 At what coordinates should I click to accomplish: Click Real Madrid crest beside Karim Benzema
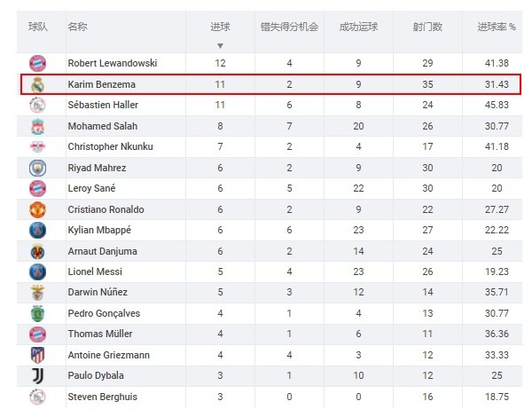[x=37, y=84]
